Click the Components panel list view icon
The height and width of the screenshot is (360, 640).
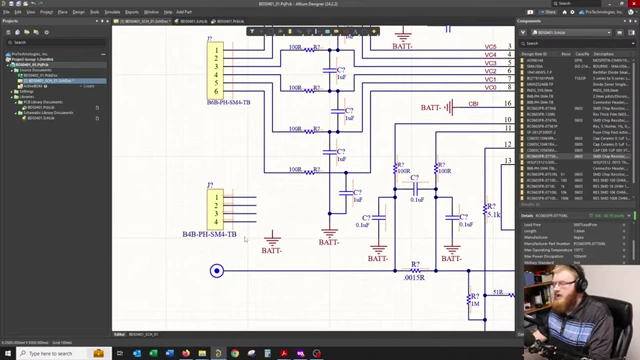[620, 33]
